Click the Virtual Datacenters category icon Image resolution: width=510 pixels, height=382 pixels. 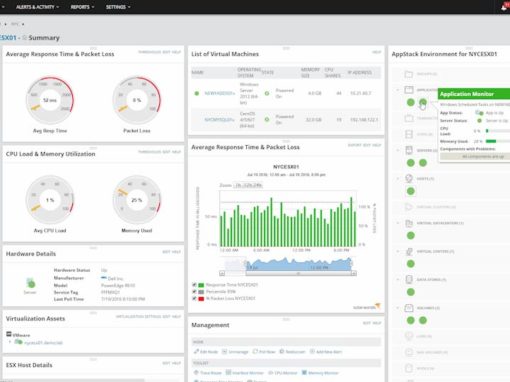point(409,223)
